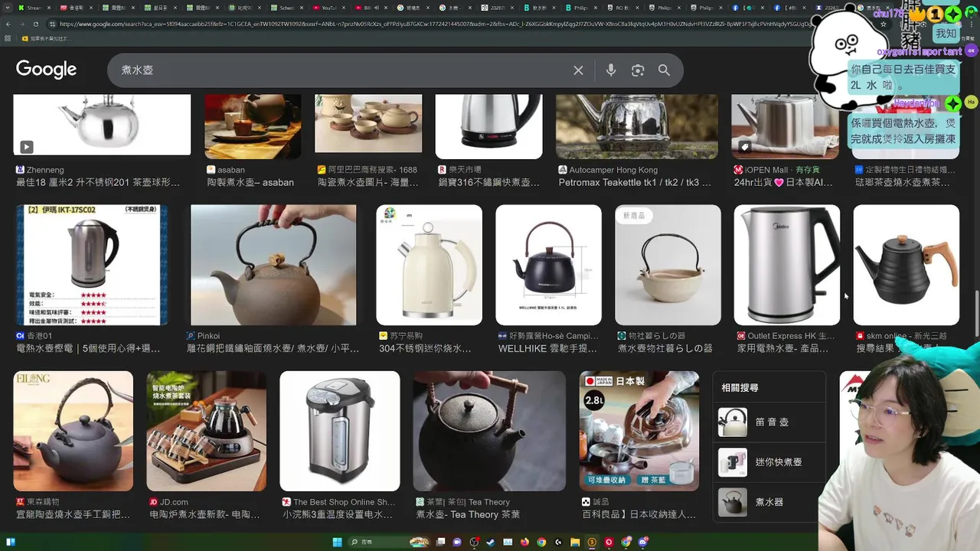980x551 pixels.
Task: Click the page vertical scrollbar thumb
Action: pos(976,314)
